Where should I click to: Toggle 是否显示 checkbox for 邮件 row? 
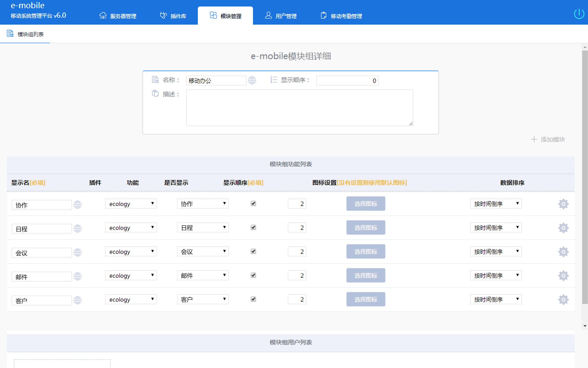(253, 275)
